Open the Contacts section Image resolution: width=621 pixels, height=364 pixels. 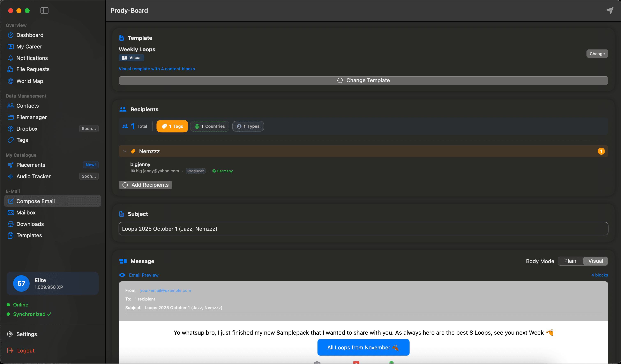[27, 106]
